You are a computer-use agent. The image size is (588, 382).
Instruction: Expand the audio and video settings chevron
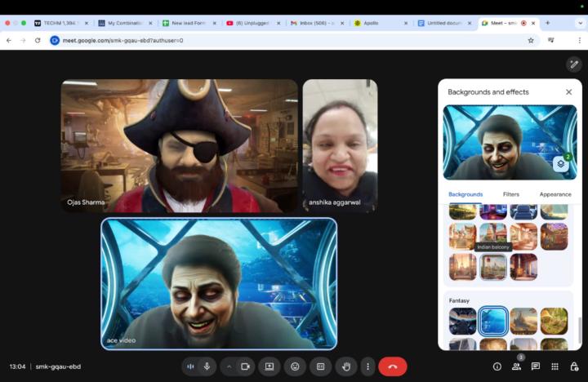pyautogui.click(x=229, y=366)
